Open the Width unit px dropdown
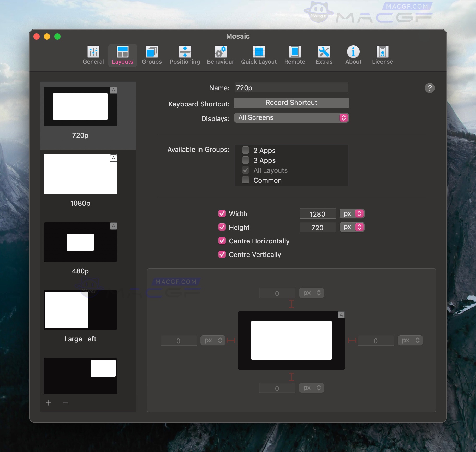The width and height of the screenshot is (476, 452). tap(352, 214)
